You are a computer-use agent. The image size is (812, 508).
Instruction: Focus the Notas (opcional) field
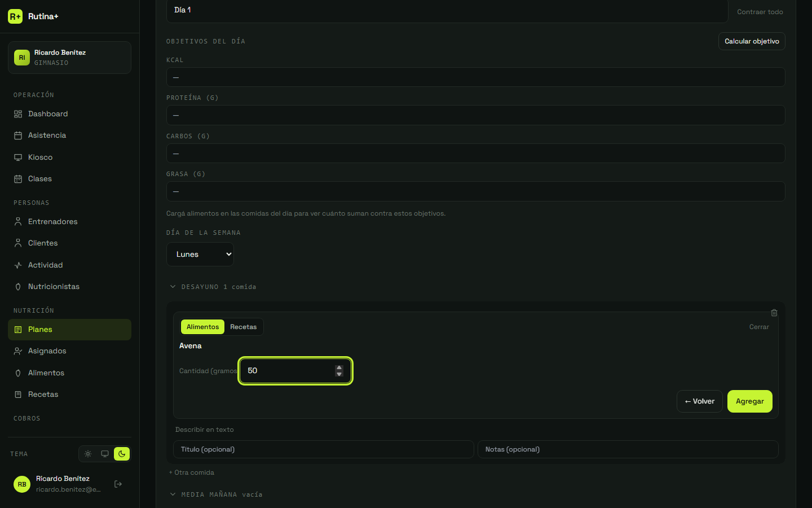(x=628, y=449)
